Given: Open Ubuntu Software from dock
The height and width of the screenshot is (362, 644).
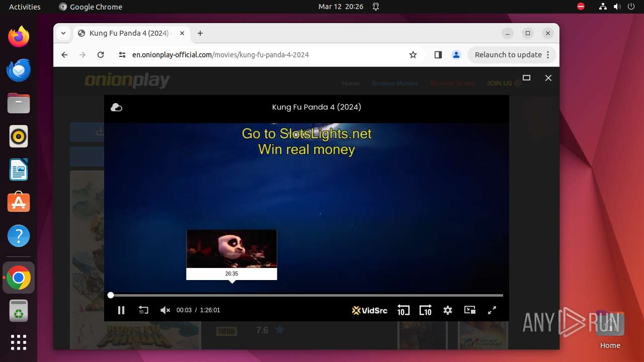Looking at the screenshot, I should point(19,203).
